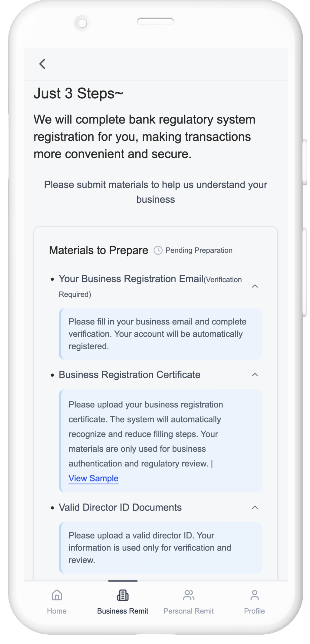Collapse the Business Registration Email section chevron

[255, 286]
